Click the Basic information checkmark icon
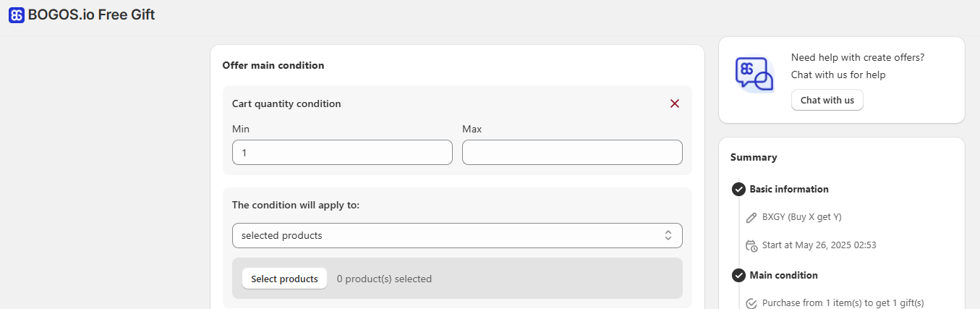The height and width of the screenshot is (309, 980). [x=738, y=189]
